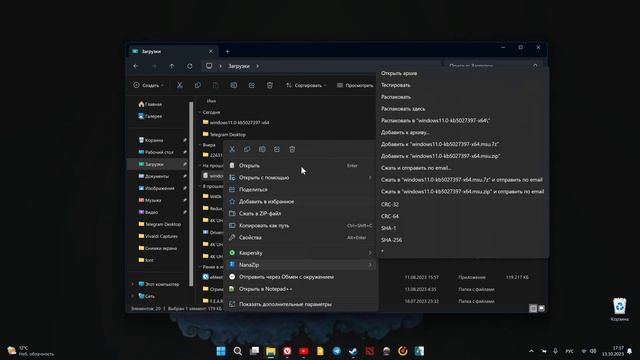This screenshot has height=360, width=640.
Task: Open Windows Start menu
Action: point(221,351)
